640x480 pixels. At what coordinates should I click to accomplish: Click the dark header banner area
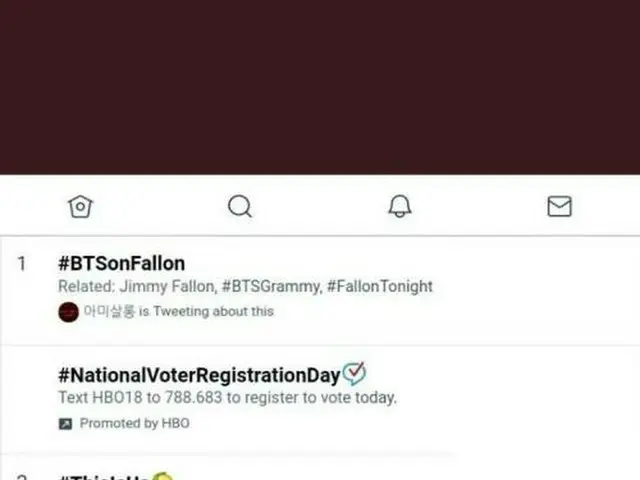coord(320,87)
